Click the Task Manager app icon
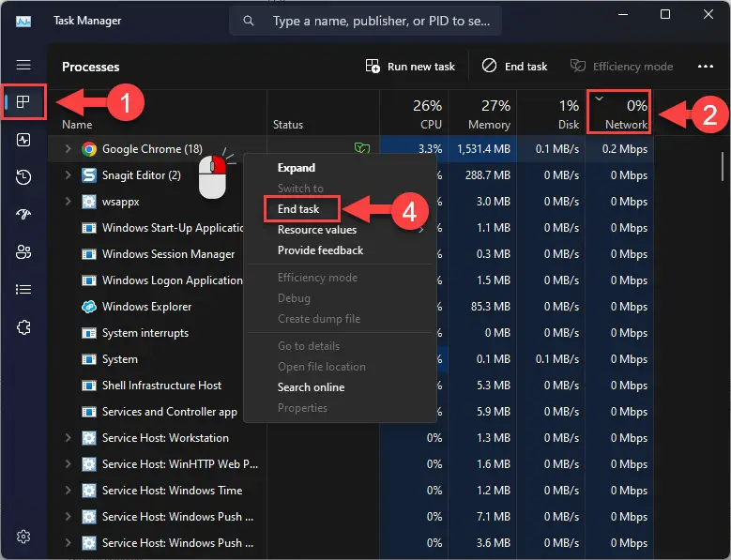The width and height of the screenshot is (731, 560). tap(23, 21)
